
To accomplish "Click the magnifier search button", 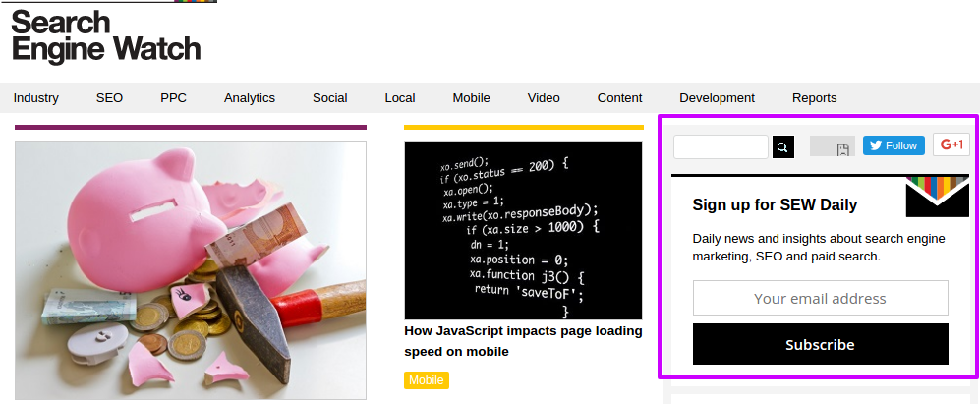I will pyautogui.click(x=783, y=147).
